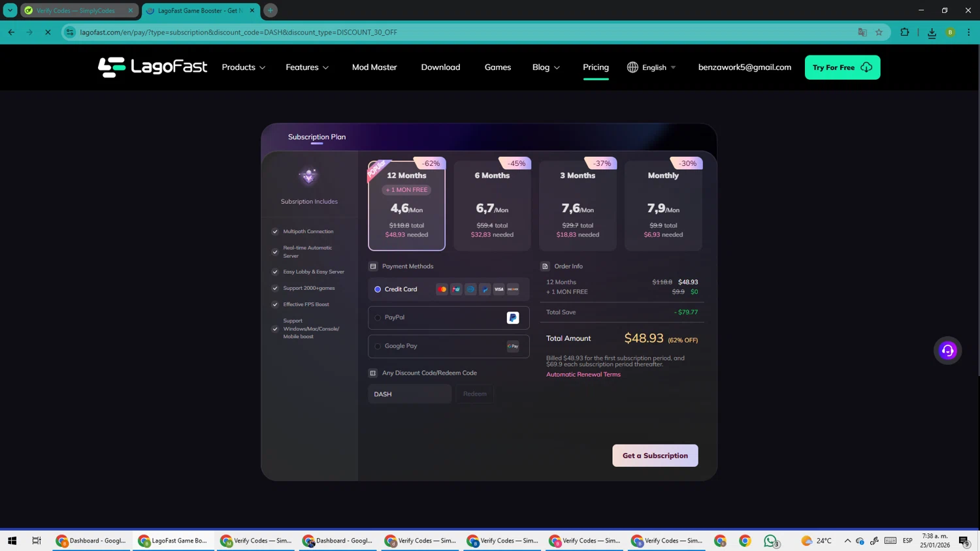Select Credit Card payment method

pyautogui.click(x=448, y=289)
